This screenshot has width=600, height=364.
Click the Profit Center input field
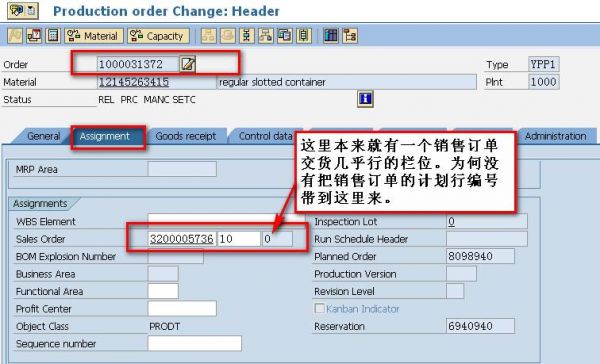coord(182,309)
